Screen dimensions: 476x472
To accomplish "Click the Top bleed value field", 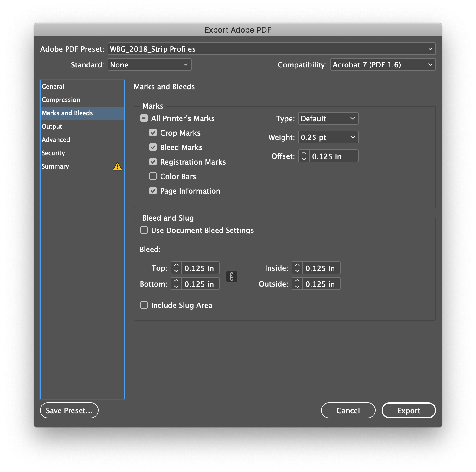I will (200, 268).
